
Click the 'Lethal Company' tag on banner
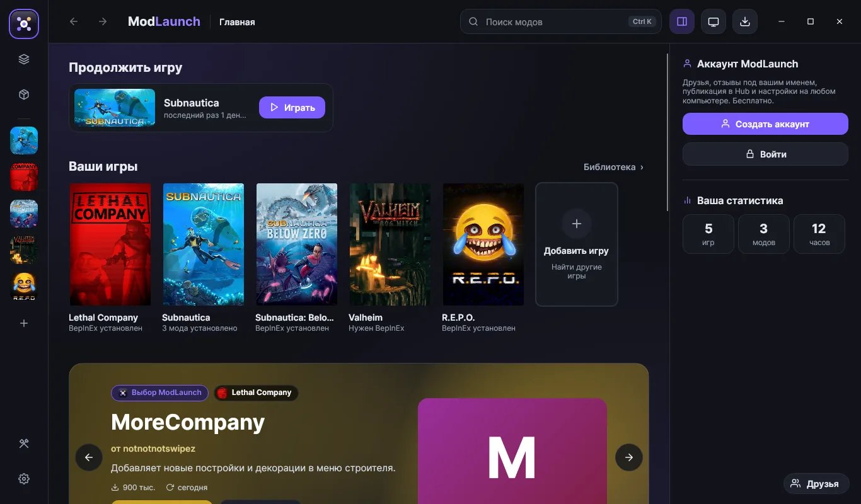click(256, 392)
